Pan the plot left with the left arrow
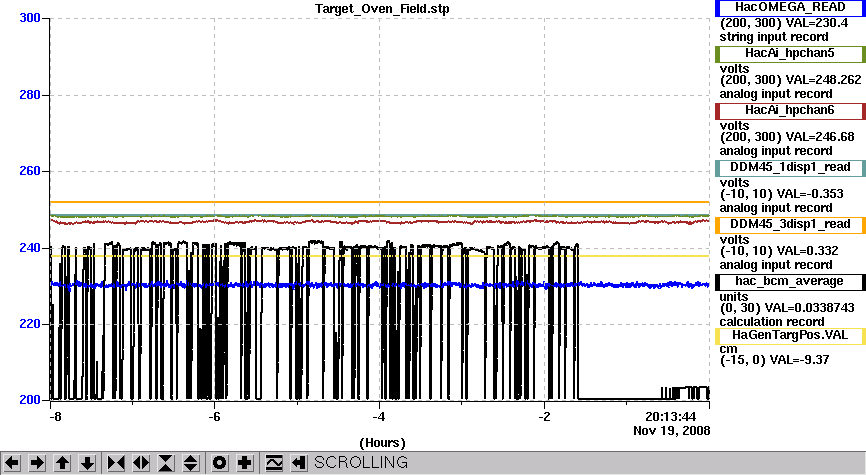This screenshot has height=475, width=866. coord(12,462)
